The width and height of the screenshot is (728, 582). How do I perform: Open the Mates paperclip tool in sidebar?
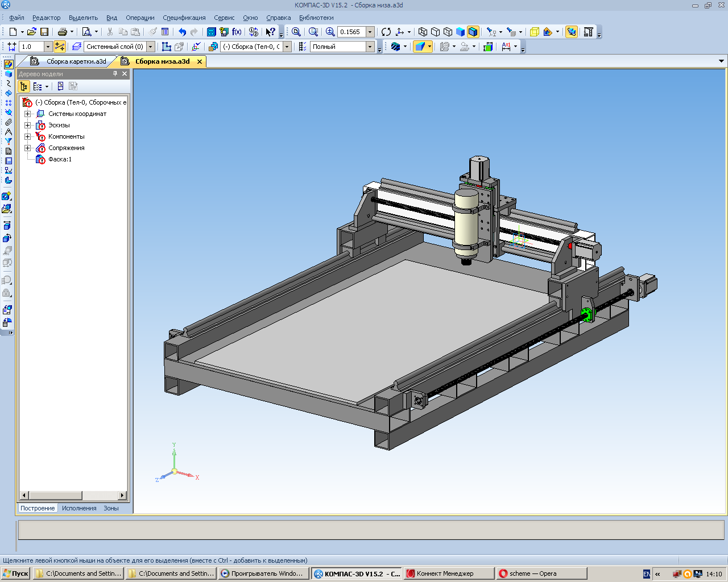(8, 122)
